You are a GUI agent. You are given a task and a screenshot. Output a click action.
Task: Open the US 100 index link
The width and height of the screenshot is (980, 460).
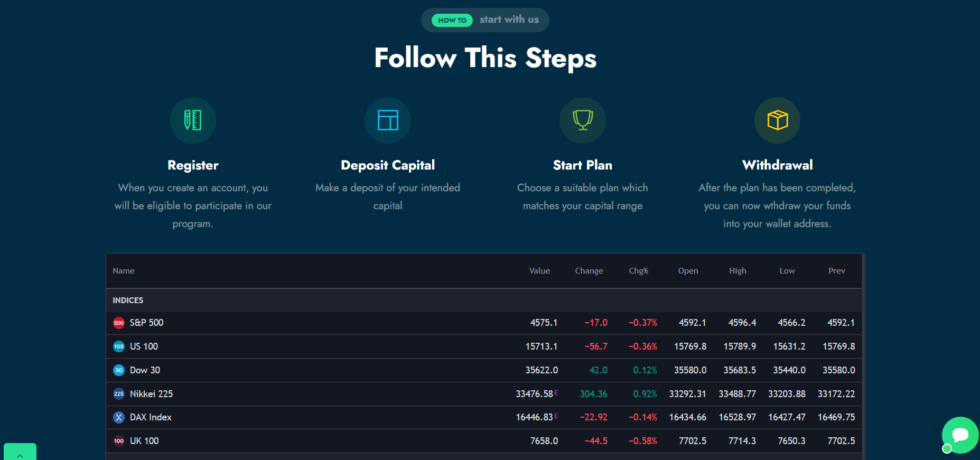(x=144, y=346)
